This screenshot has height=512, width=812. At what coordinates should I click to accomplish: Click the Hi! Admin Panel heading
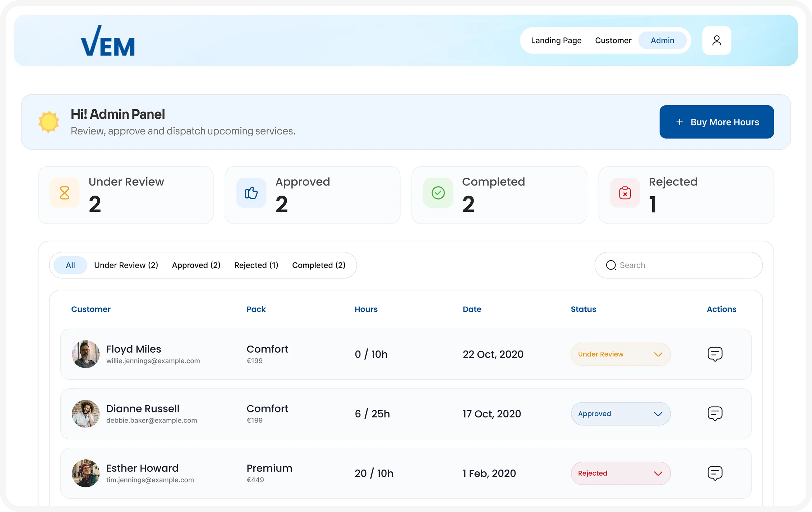(118, 114)
